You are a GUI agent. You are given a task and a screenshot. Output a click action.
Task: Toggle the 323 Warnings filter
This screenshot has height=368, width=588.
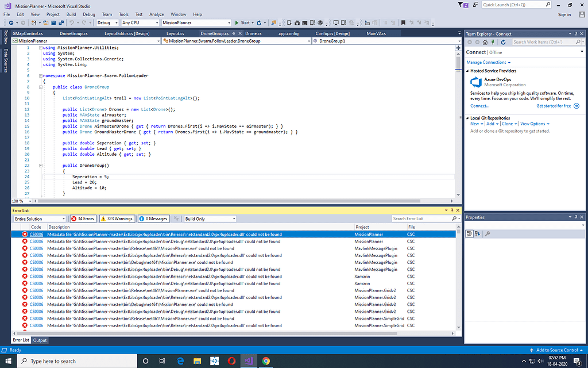coord(117,218)
